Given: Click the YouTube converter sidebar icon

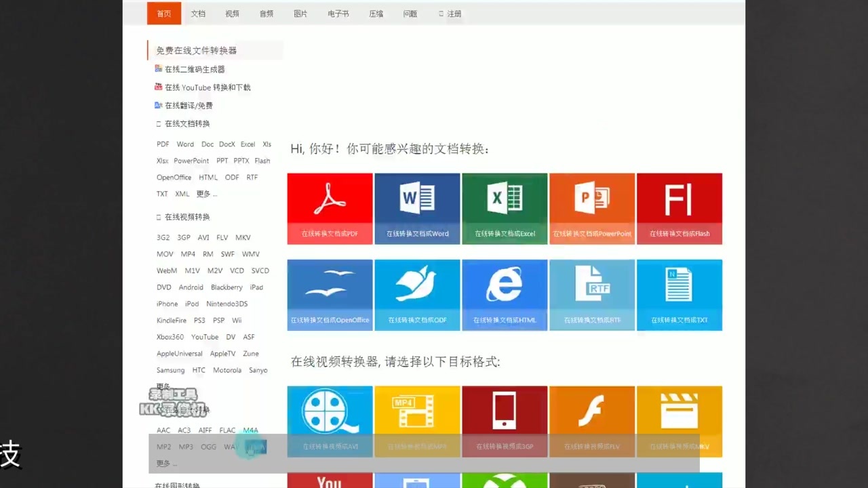Looking at the screenshot, I should (159, 87).
